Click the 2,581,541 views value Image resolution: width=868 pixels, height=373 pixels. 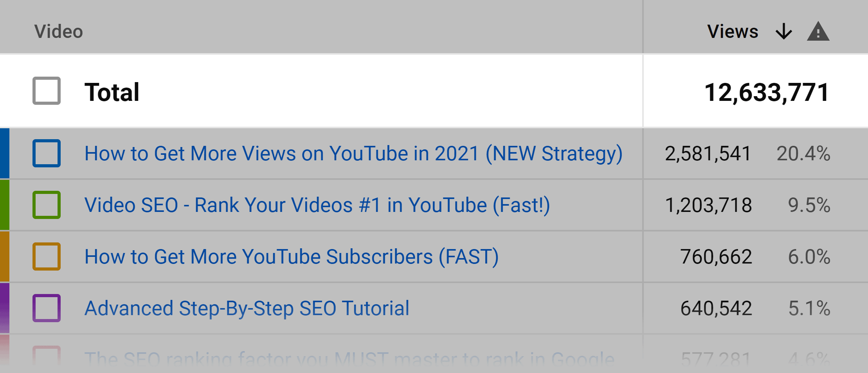(708, 154)
